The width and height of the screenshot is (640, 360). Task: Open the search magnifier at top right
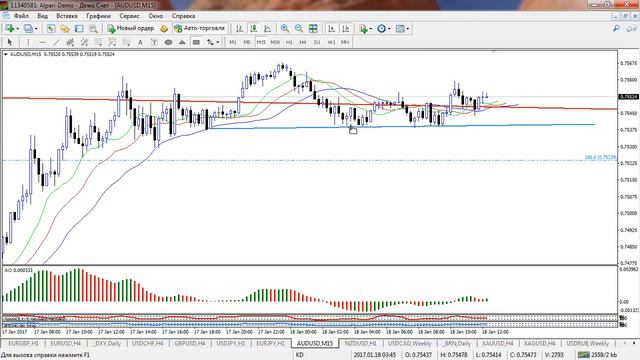616,29
